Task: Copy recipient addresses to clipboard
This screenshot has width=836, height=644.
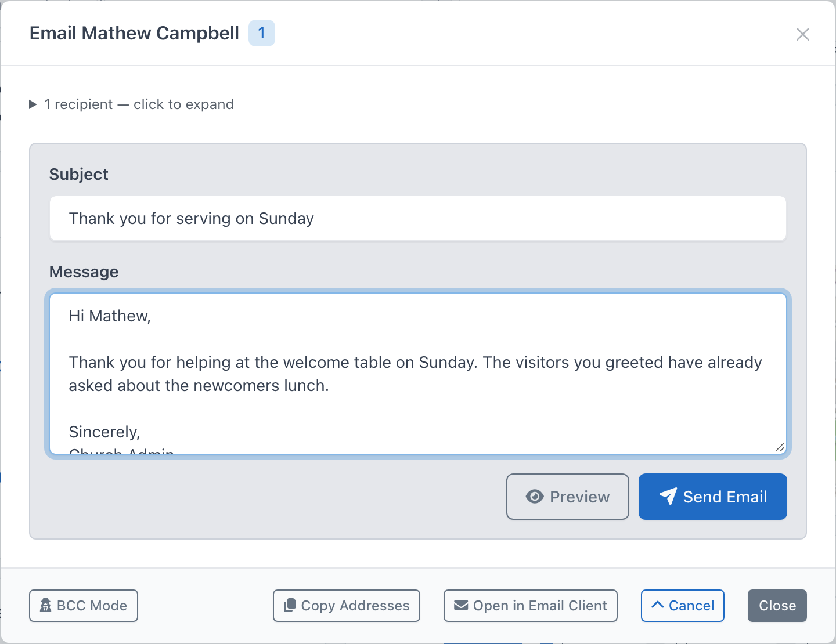Action: point(347,606)
